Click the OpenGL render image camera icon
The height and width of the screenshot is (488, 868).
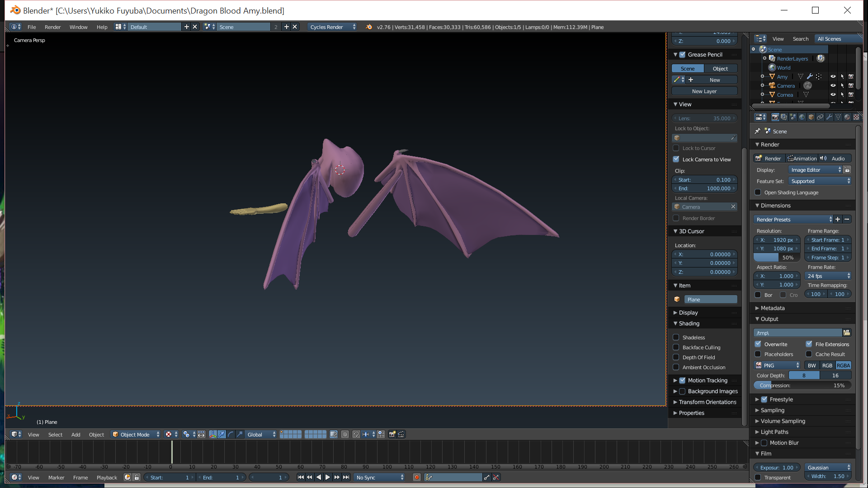(392, 434)
